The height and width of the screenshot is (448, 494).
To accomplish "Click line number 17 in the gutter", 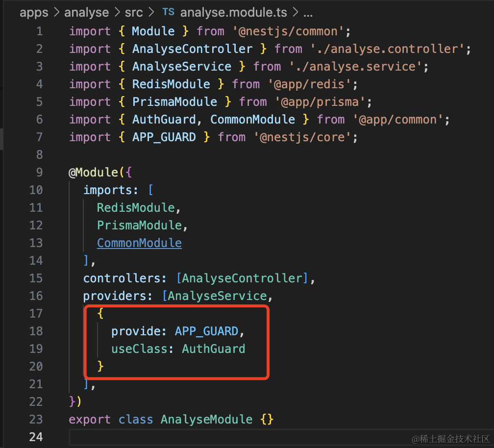I will click(36, 313).
